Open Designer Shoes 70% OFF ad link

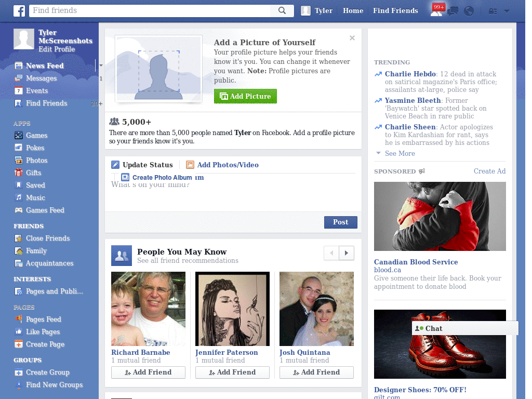pyautogui.click(x=420, y=390)
